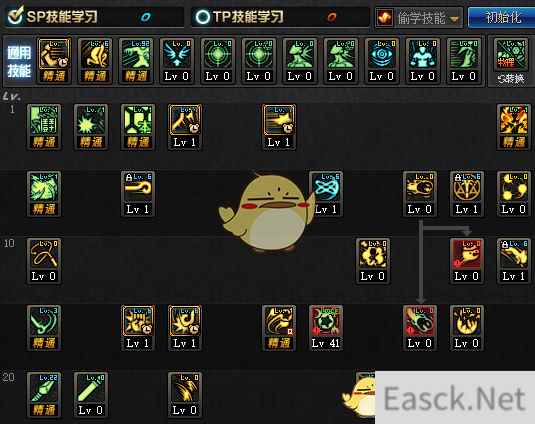
Task: Select the SP技能学习 checked option
Action: pyautogui.click(x=53, y=16)
